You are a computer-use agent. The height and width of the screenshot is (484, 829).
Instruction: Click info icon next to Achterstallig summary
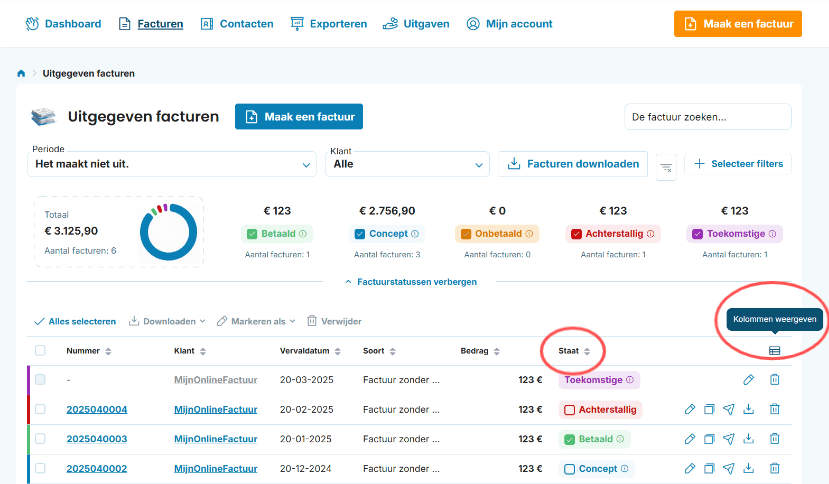coord(651,234)
